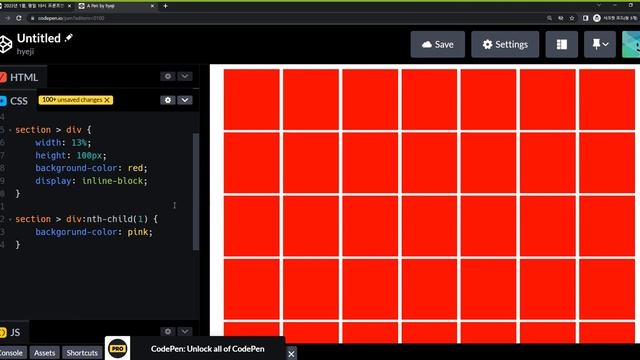Expand the CSS editor dropdown chevron
The height and width of the screenshot is (360, 640).
coord(184,100)
